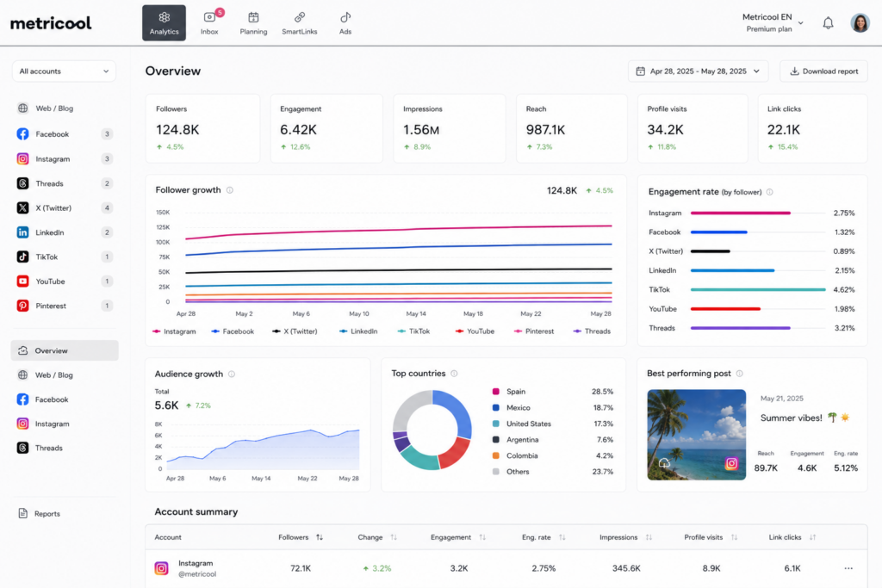
Task: Select Facebook with 3 accounts
Action: click(x=64, y=133)
